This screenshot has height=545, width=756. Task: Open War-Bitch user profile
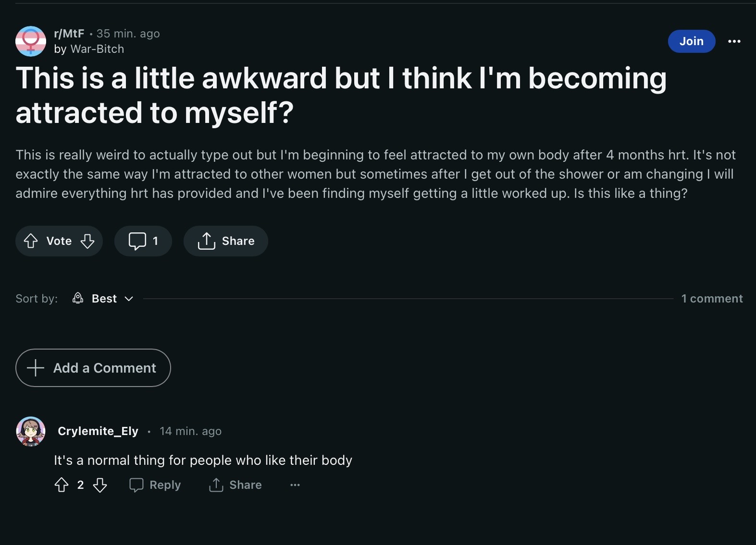[x=97, y=49]
